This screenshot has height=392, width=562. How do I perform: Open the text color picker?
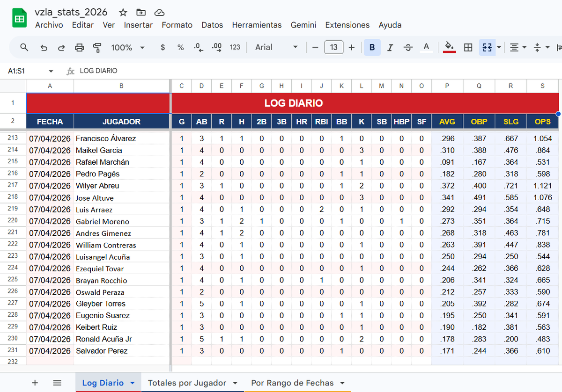pyautogui.click(x=426, y=47)
